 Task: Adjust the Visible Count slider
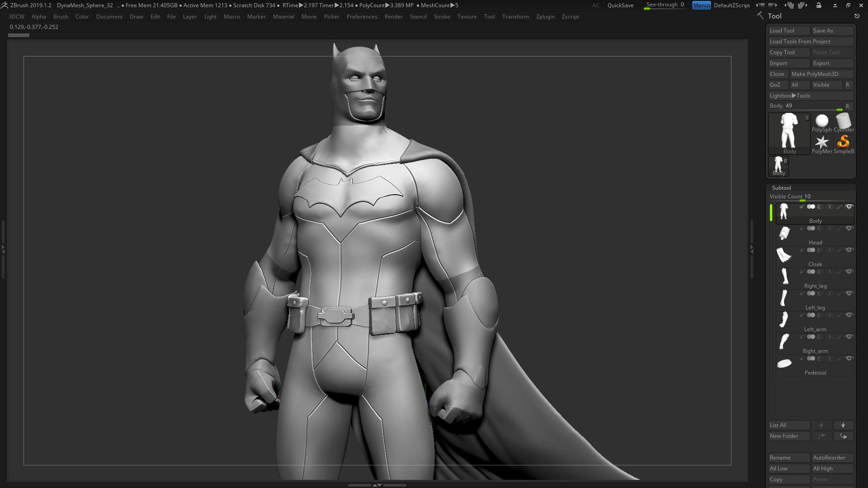click(x=811, y=197)
